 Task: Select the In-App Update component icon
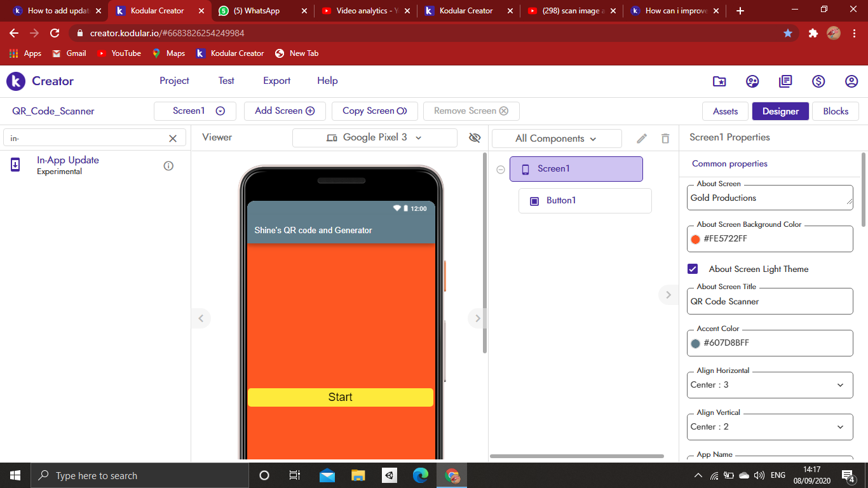(x=15, y=165)
